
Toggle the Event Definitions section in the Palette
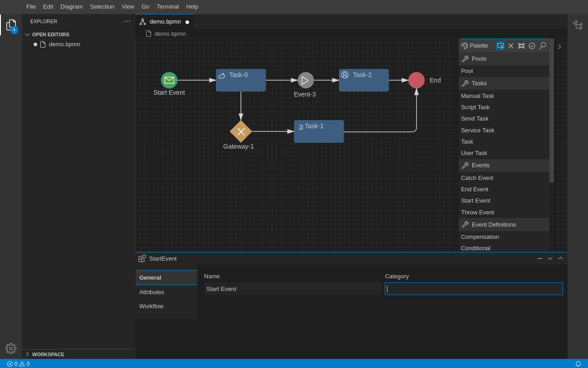494,224
